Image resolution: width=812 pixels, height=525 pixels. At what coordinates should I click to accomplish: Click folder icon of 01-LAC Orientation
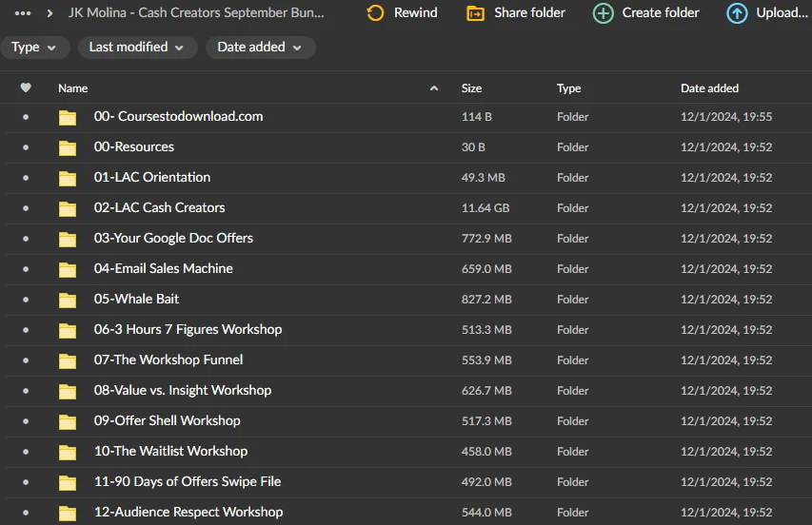(x=68, y=179)
